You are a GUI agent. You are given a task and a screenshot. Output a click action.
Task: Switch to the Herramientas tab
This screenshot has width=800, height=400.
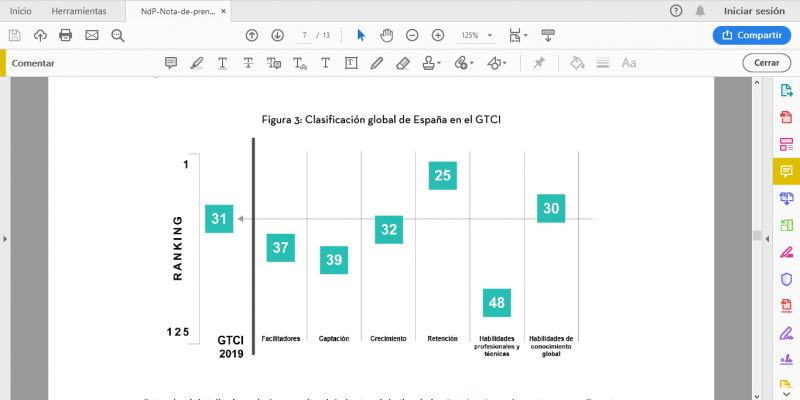79,10
